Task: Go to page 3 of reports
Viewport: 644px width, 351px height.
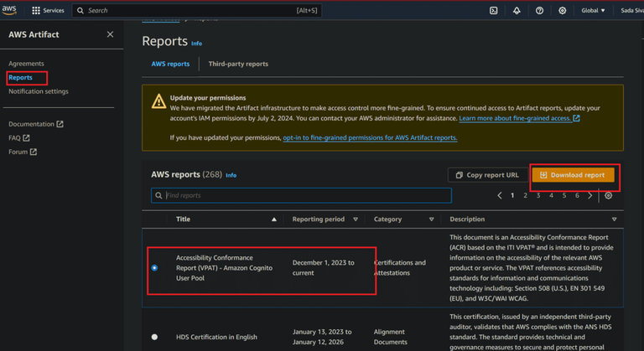Action: (538, 195)
